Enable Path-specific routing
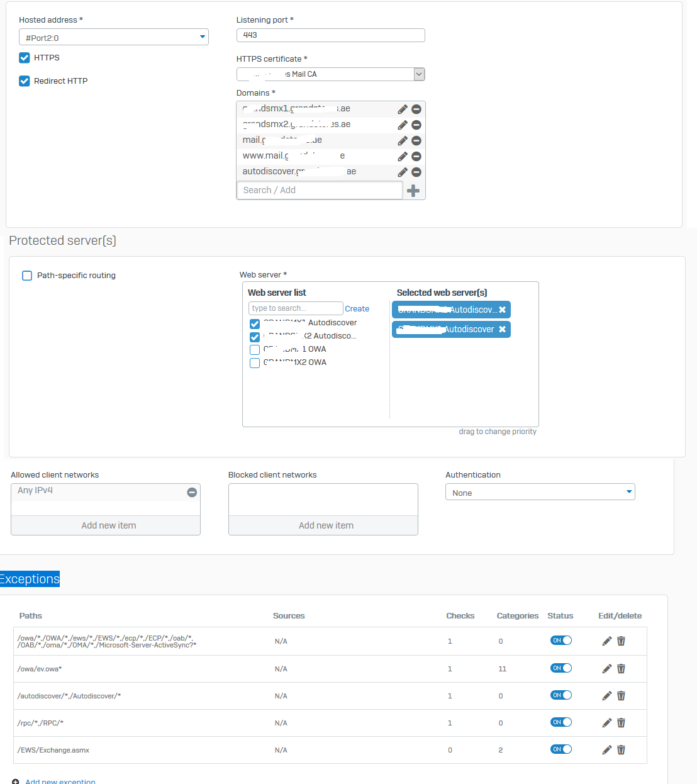 pos(27,276)
